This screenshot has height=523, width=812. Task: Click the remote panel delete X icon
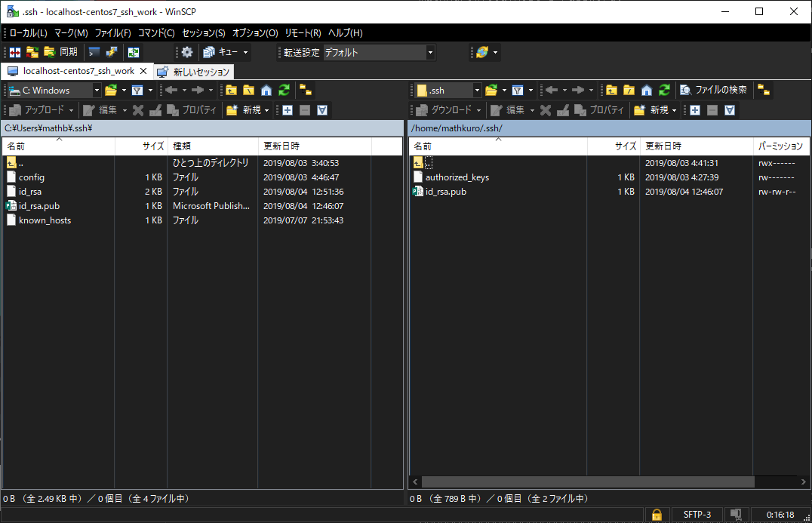(546, 110)
